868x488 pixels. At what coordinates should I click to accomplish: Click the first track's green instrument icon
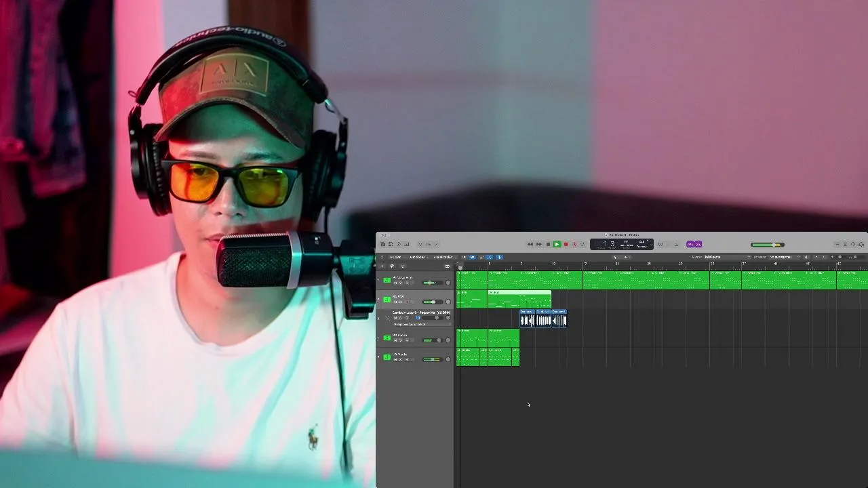click(x=387, y=280)
